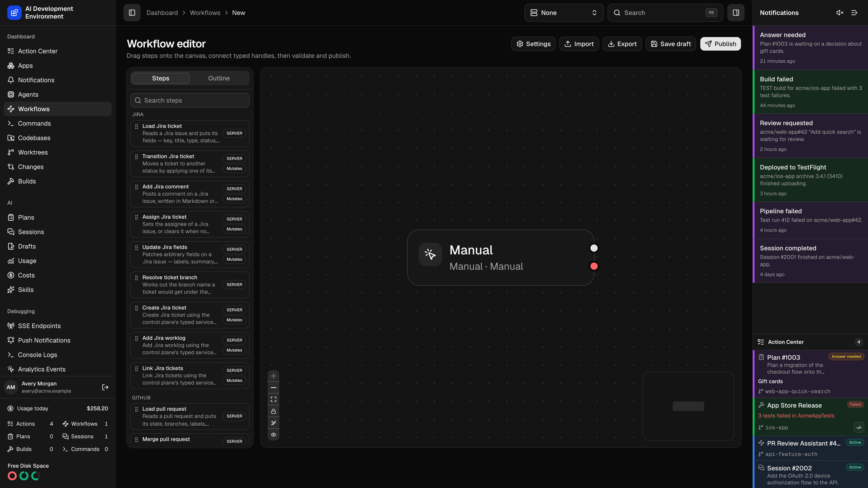Open Costs sidebar item
868x488 pixels.
(58, 275)
